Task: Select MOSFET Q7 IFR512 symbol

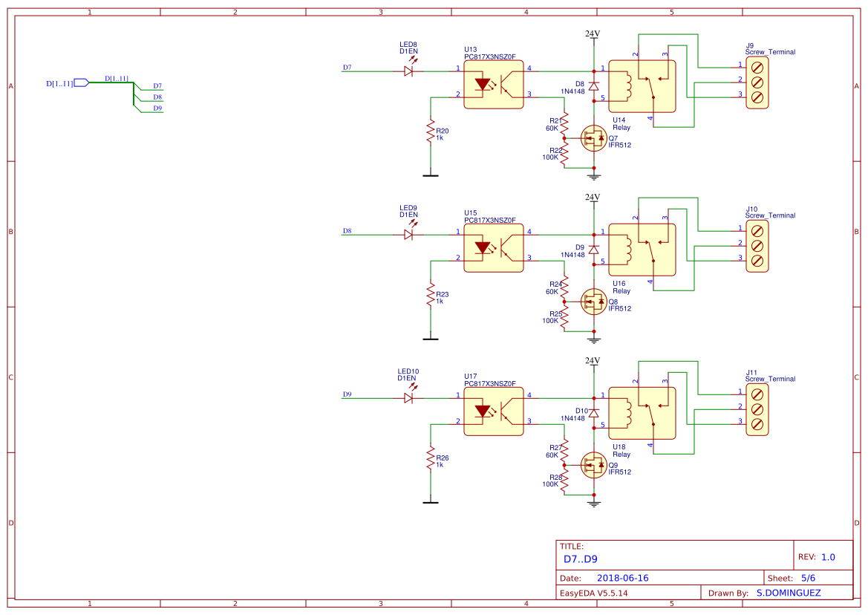Action: (x=593, y=138)
